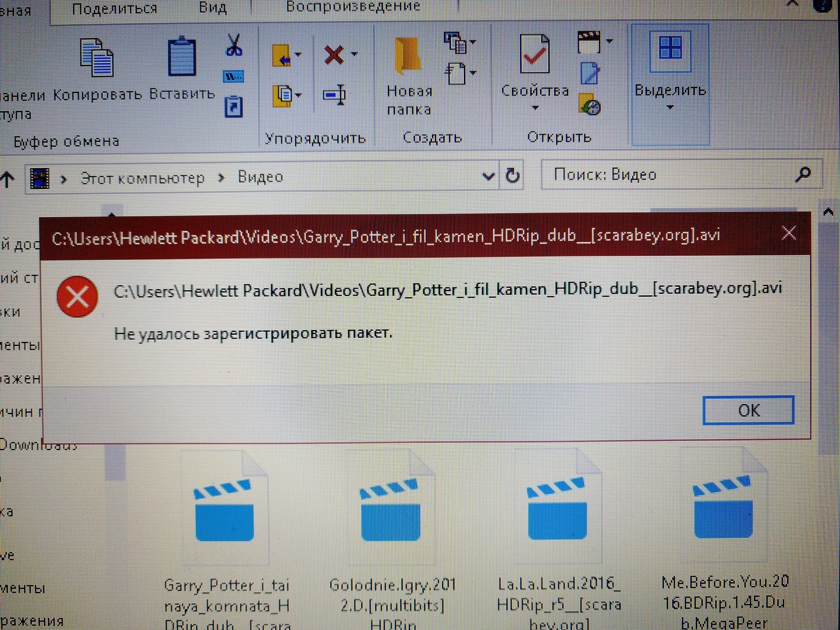Open the Copy to dropdown arrow
Screen dimensions: 840x630
(299, 96)
